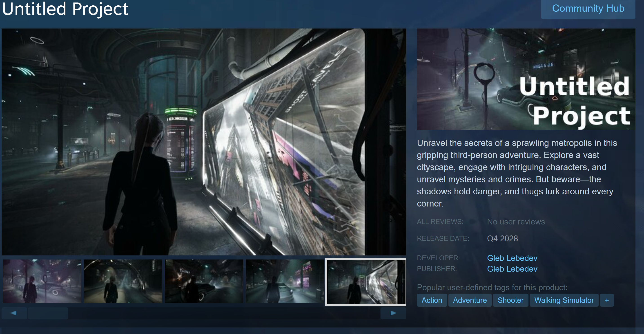This screenshot has height=334, width=644.
Task: Click the 'DEVELOPER:' label
Action: [x=438, y=258]
